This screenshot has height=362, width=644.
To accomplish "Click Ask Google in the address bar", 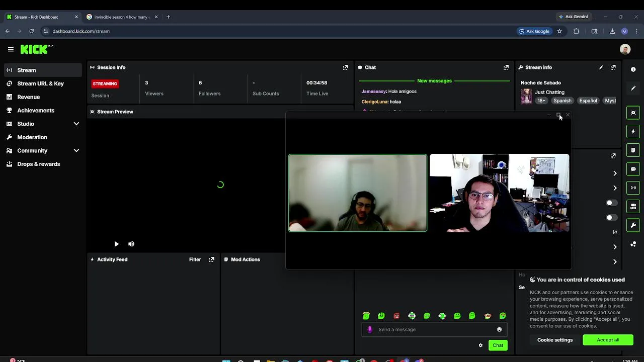I will 534,31.
